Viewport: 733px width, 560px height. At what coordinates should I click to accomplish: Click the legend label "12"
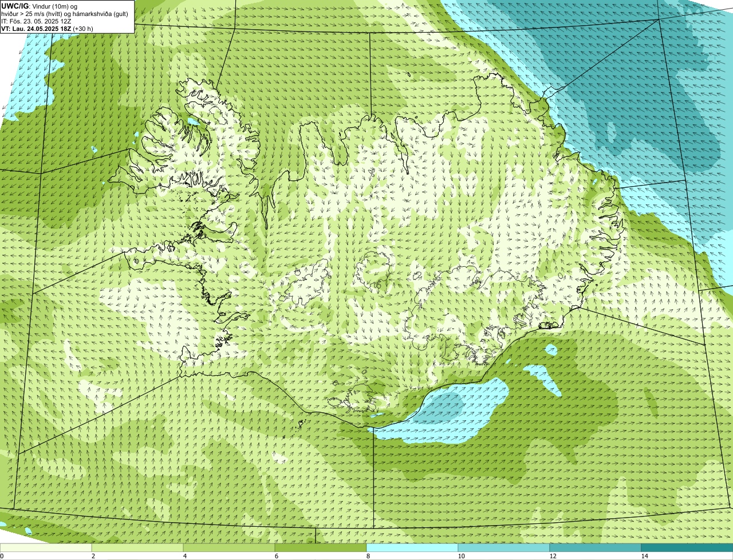click(x=553, y=556)
